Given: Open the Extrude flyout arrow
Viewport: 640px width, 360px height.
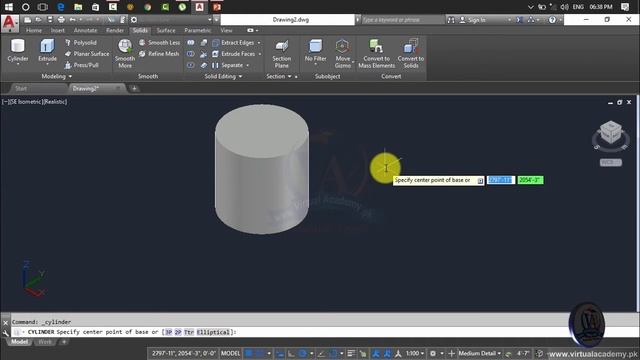Looking at the screenshot, I should click(x=47, y=64).
